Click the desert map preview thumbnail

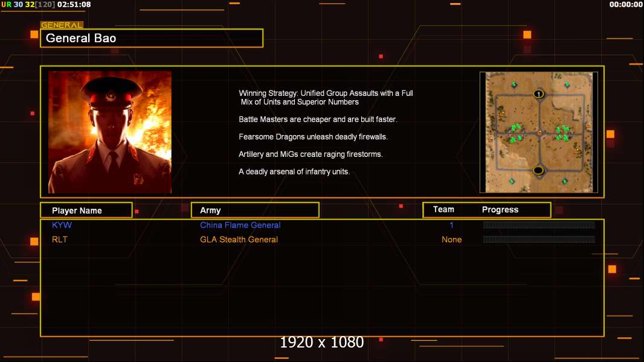tap(539, 132)
